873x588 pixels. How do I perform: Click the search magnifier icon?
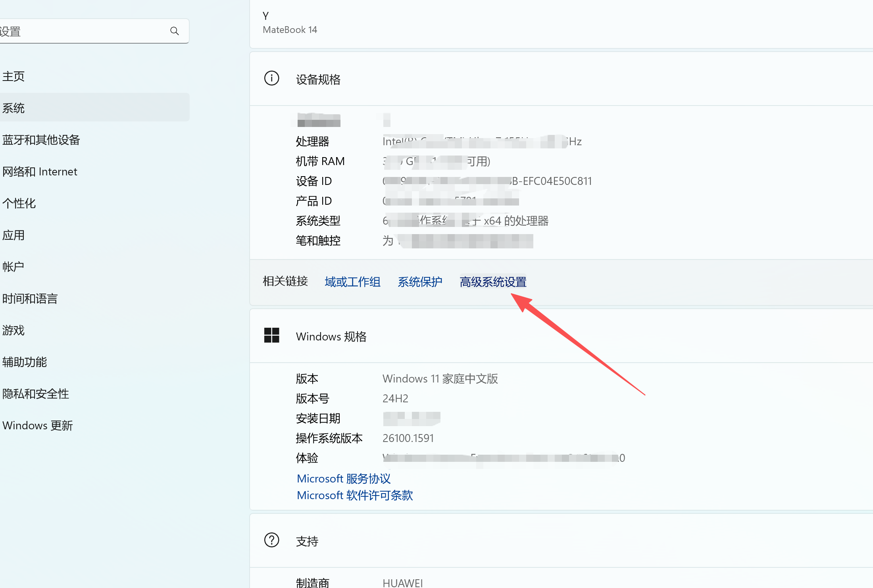tap(174, 31)
